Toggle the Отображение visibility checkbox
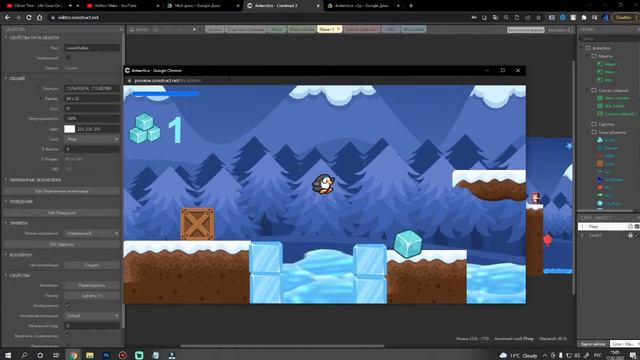Screen dimensions: 640x360 pyautogui.click(x=68, y=305)
